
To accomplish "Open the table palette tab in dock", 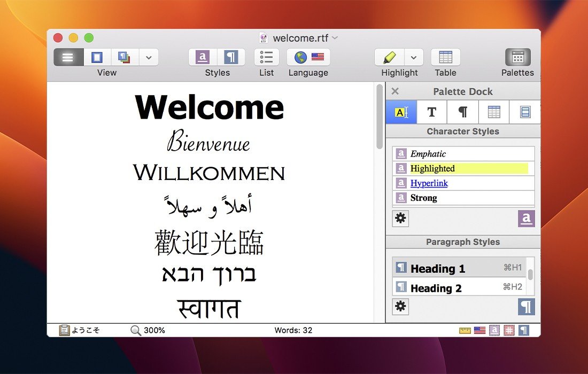I will [494, 112].
